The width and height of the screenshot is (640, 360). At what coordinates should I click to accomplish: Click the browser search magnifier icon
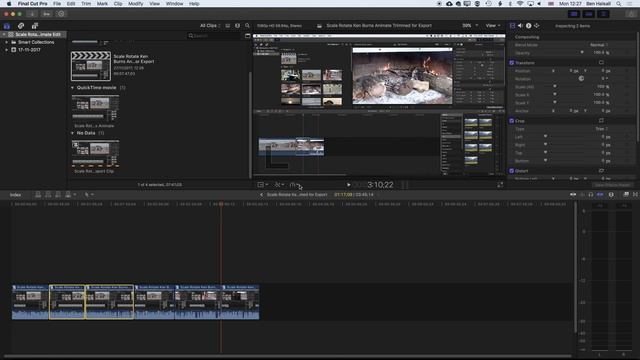247,26
